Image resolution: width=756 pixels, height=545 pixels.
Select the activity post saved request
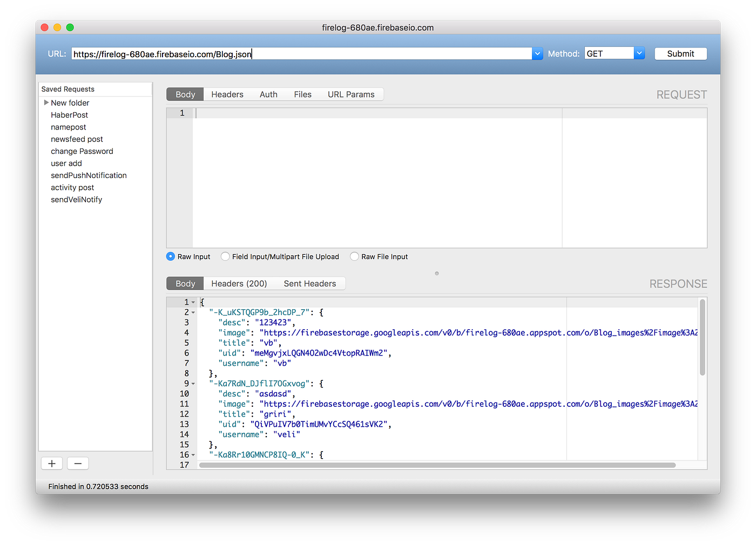point(72,187)
